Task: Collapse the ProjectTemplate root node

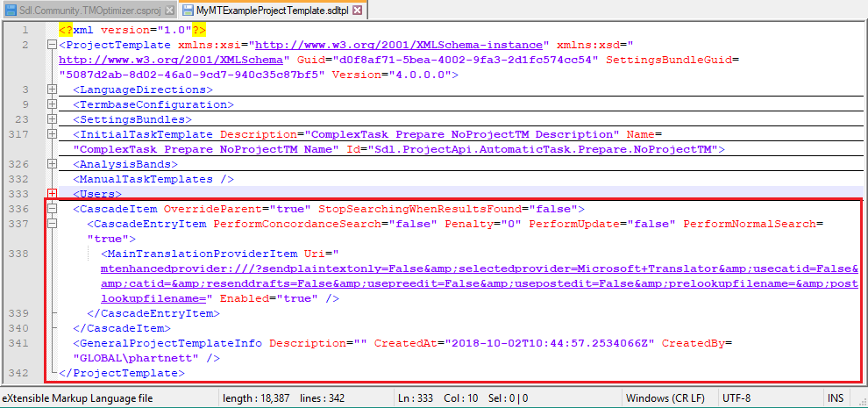Action: (x=52, y=45)
